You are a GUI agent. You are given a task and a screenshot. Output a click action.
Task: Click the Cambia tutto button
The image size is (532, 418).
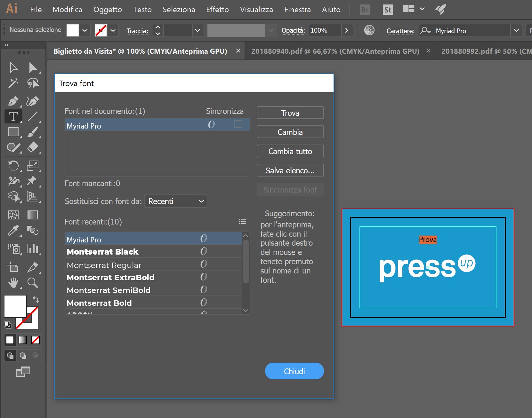click(290, 151)
